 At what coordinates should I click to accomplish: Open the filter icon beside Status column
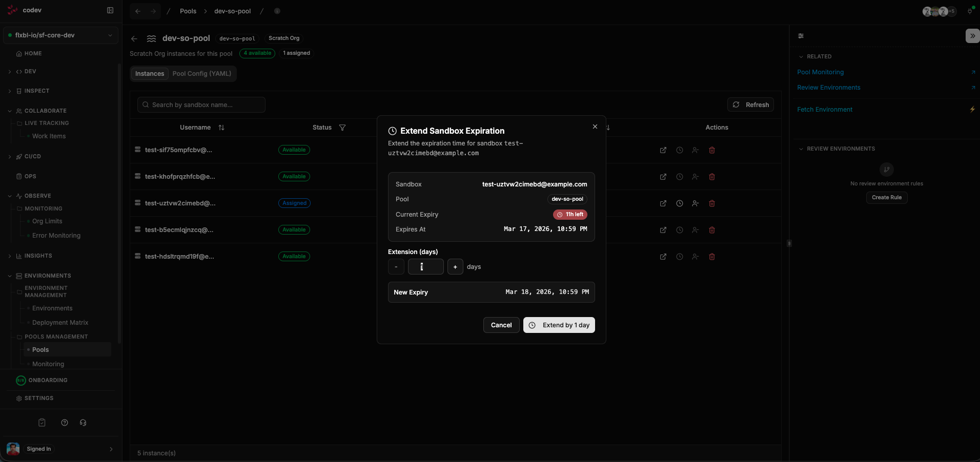pyautogui.click(x=342, y=128)
